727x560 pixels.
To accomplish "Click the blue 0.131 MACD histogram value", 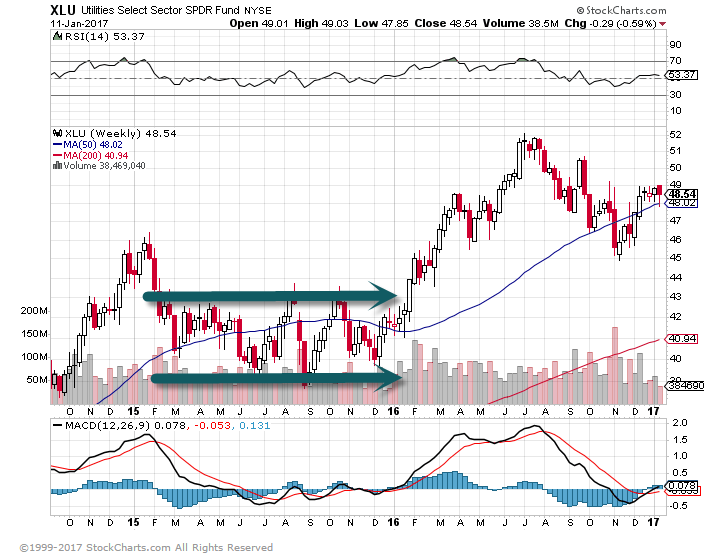I will pyautogui.click(x=254, y=425).
